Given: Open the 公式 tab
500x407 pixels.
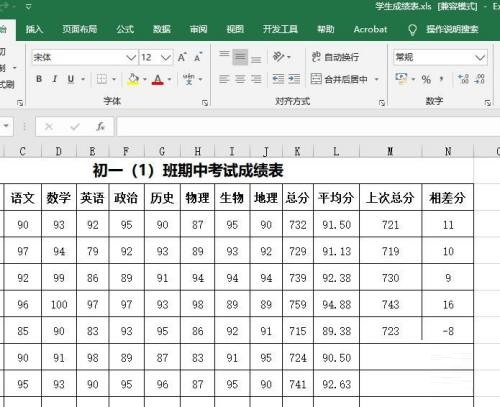Looking at the screenshot, I should 125,29.
